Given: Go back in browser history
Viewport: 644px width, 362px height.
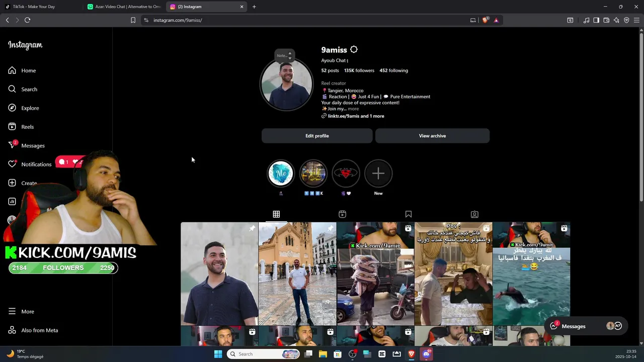Looking at the screenshot, I should (x=7, y=20).
